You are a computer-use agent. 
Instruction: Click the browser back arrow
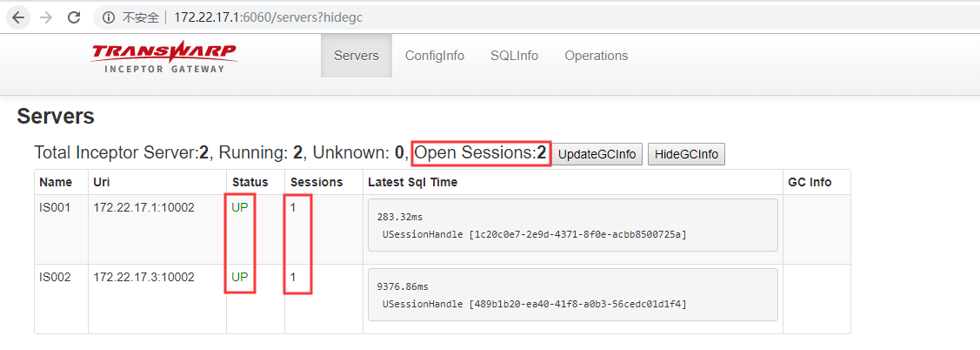pyautogui.click(x=18, y=17)
